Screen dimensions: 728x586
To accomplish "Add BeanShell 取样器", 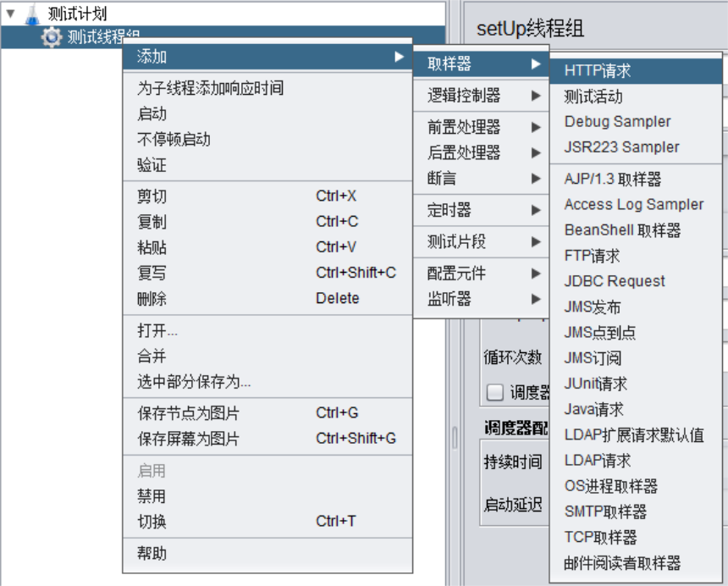I will coord(636,230).
